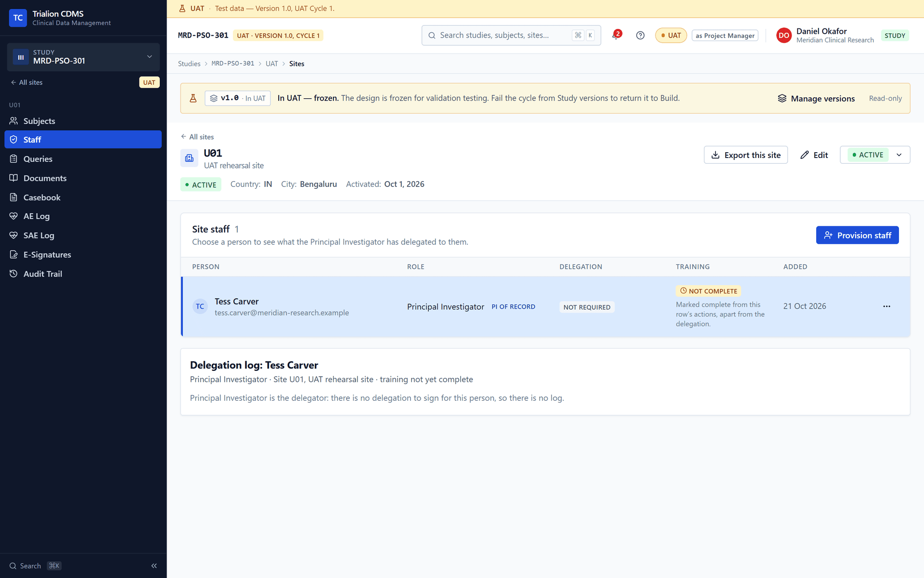
Task: Click the TC avatar for Tess Carver
Action: pos(200,306)
